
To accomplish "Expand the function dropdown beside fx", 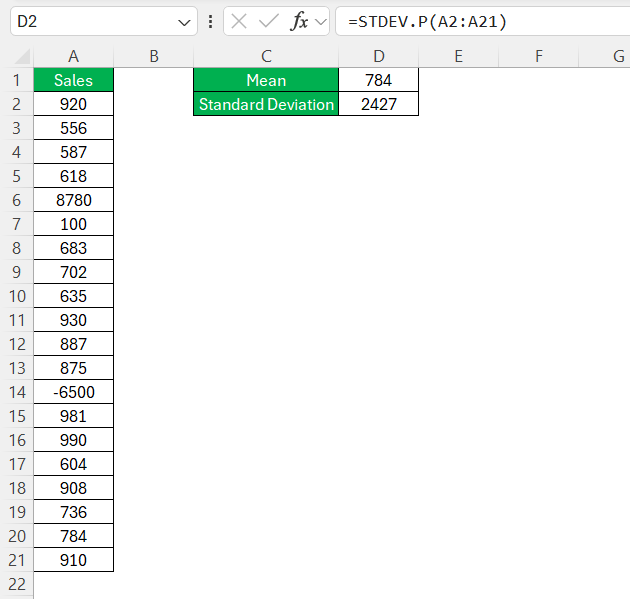I will pyautogui.click(x=321, y=22).
